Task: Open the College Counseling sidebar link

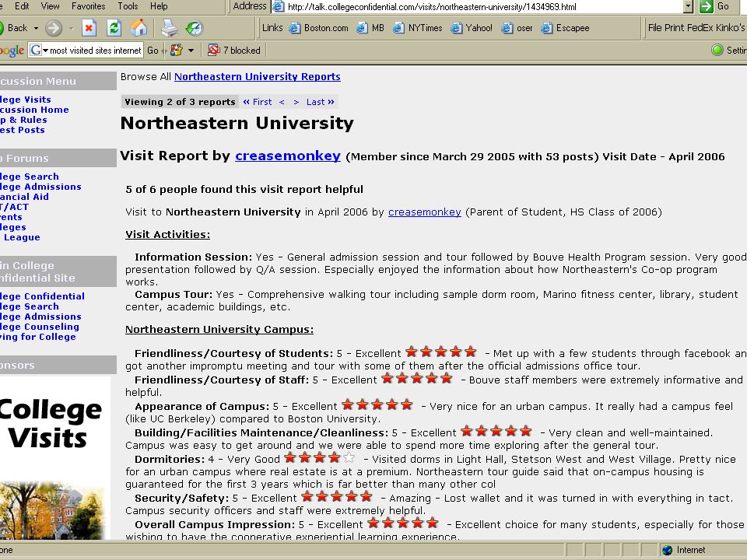Action: [40, 327]
